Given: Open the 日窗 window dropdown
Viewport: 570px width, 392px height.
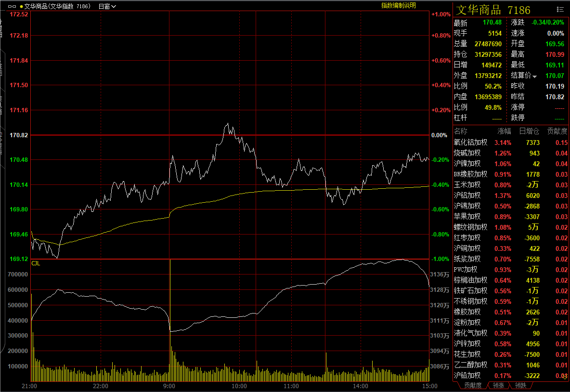Looking at the screenshot, I should 107,6.
